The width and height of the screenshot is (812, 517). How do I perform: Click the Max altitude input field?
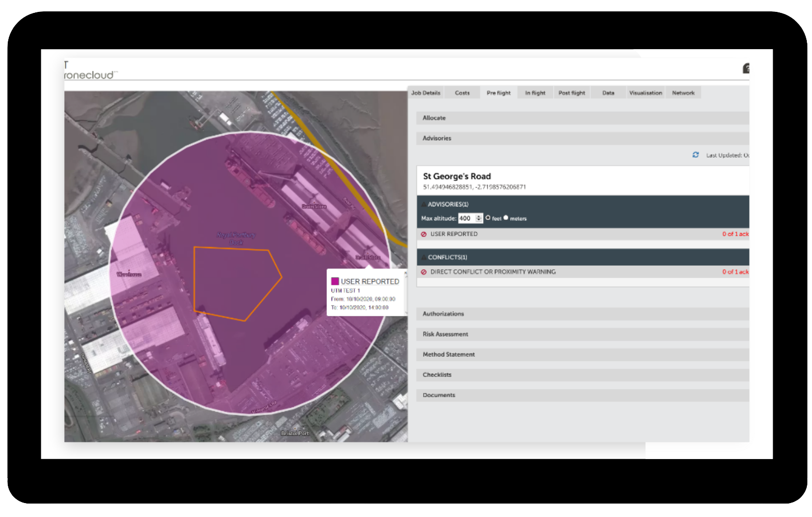coord(465,218)
